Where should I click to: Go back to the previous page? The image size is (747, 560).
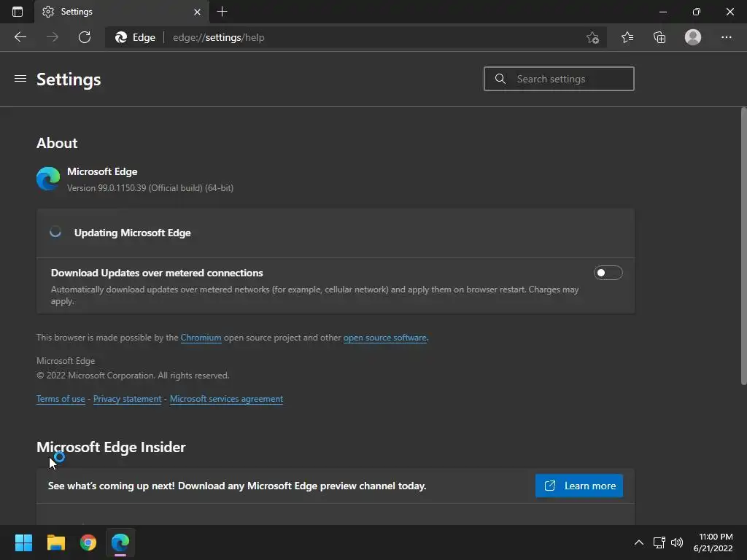click(x=20, y=37)
